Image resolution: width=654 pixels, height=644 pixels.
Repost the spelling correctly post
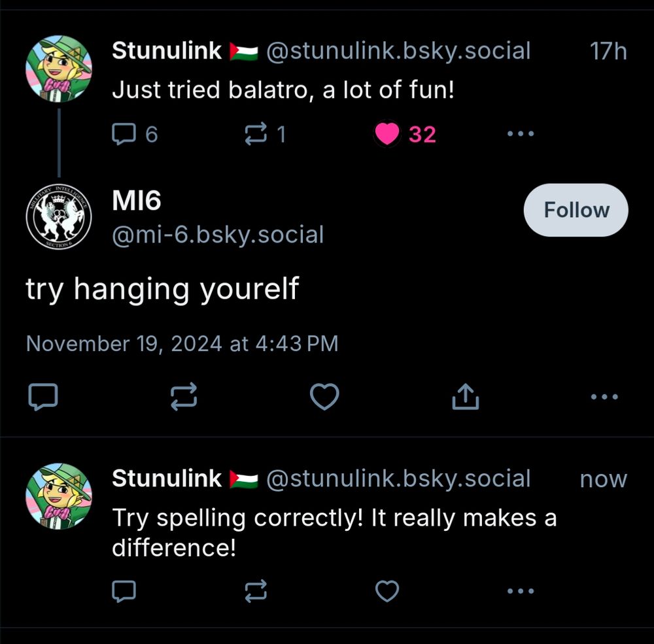click(x=255, y=591)
